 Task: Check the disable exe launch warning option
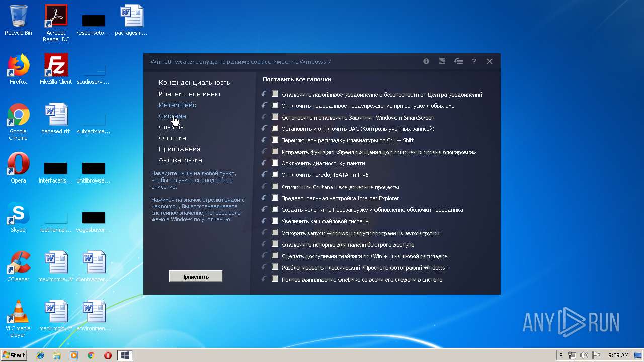[x=275, y=105]
